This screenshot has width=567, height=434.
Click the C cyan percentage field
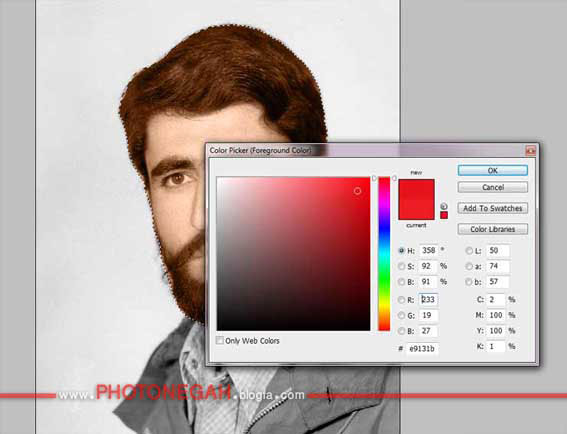pyautogui.click(x=495, y=299)
